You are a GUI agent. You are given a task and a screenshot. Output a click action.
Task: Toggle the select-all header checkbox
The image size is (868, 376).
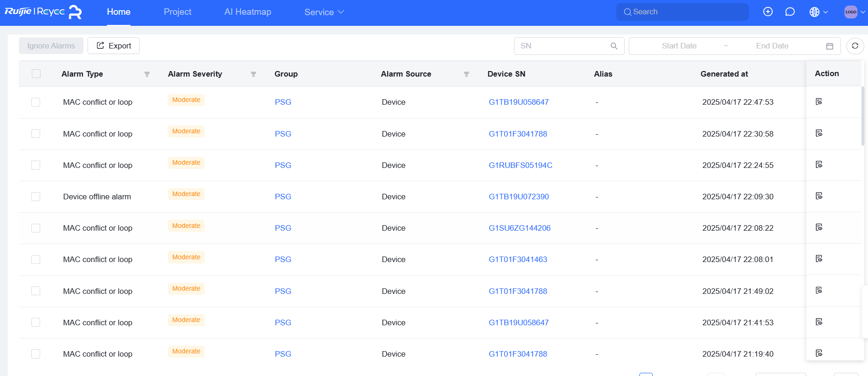(x=36, y=74)
